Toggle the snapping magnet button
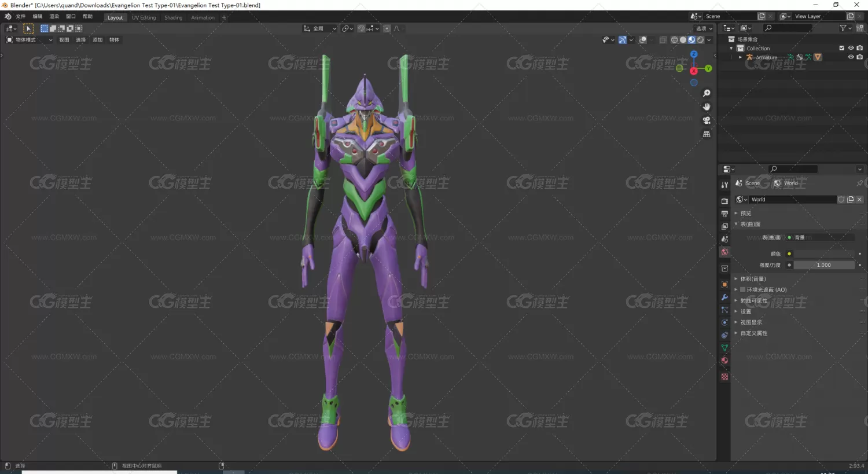Image resolution: width=868 pixels, height=474 pixels. 361,28
